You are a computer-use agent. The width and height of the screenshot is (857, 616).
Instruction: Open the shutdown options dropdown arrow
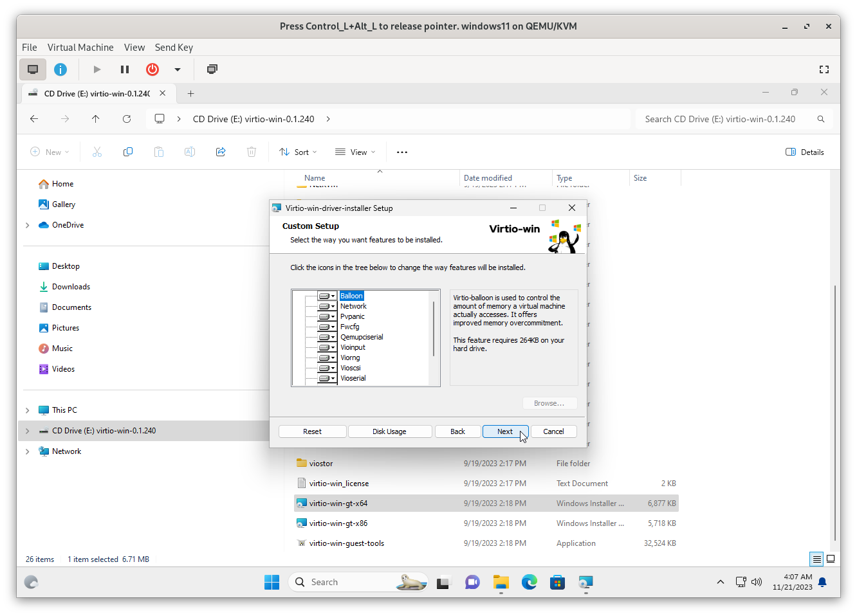tap(178, 69)
